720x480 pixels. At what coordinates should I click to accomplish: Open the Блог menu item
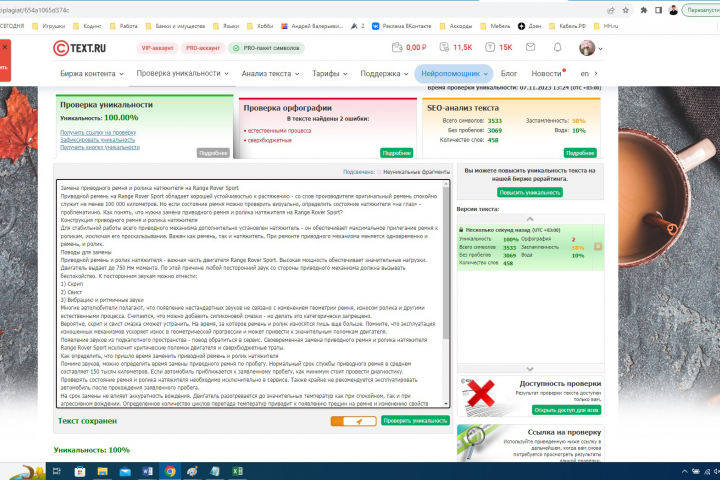509,73
